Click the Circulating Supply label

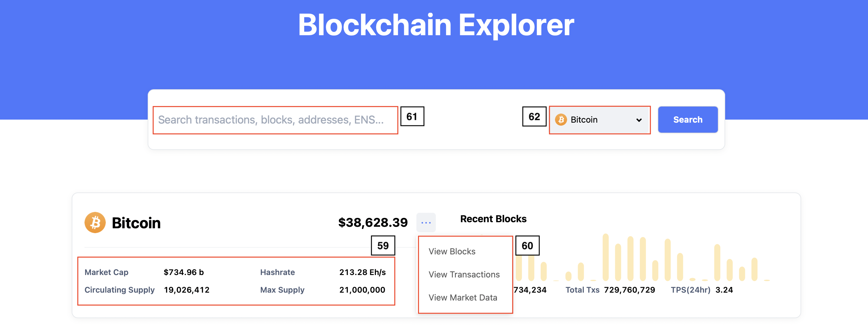(119, 290)
